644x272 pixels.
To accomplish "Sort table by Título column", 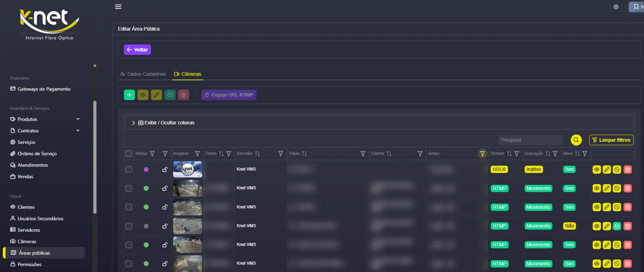I will tap(304, 154).
